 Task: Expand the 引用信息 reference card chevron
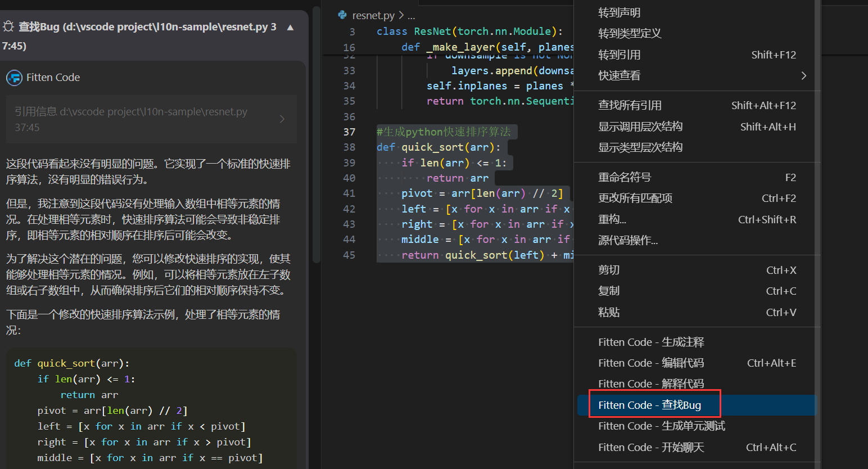[282, 119]
